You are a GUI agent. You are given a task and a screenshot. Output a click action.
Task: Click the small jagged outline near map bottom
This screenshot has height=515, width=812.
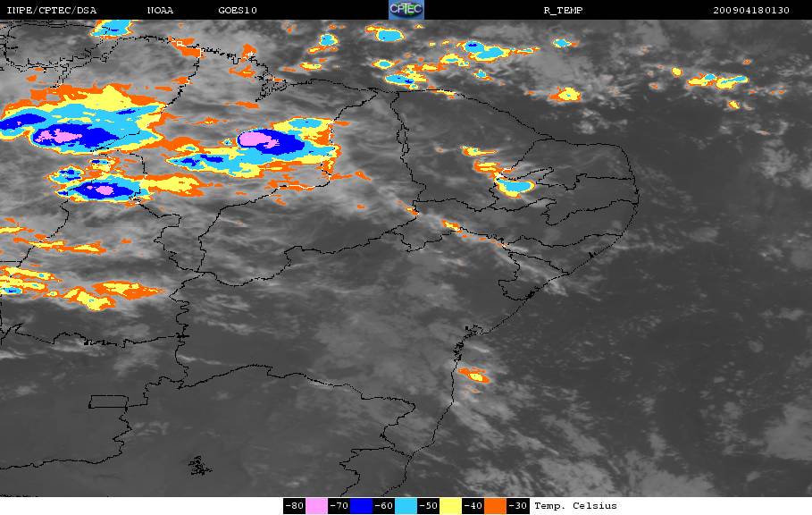(x=199, y=466)
